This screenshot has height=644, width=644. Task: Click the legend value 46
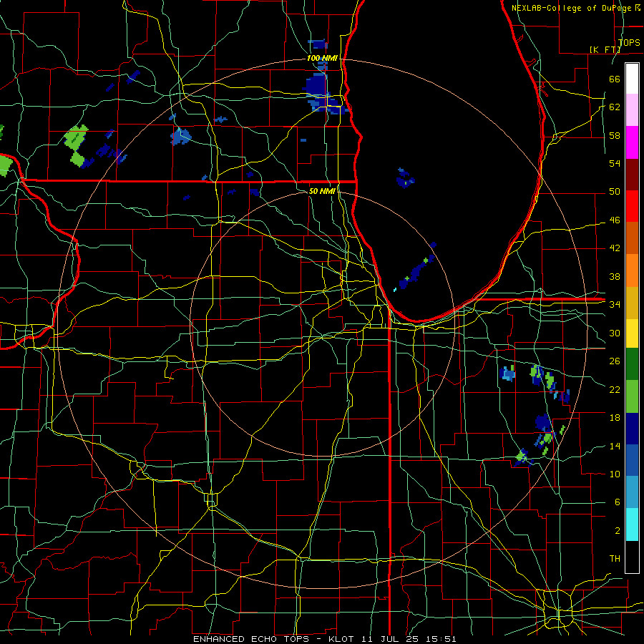[x=615, y=220]
